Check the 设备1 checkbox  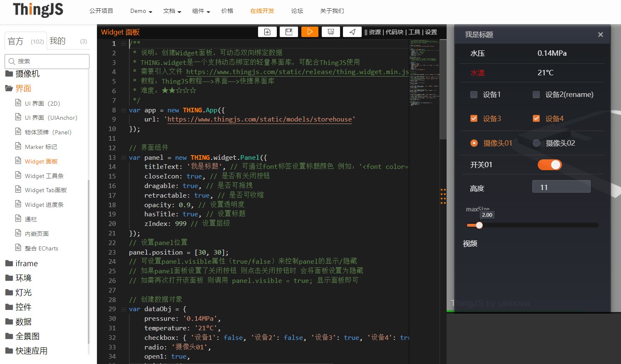tap(474, 94)
